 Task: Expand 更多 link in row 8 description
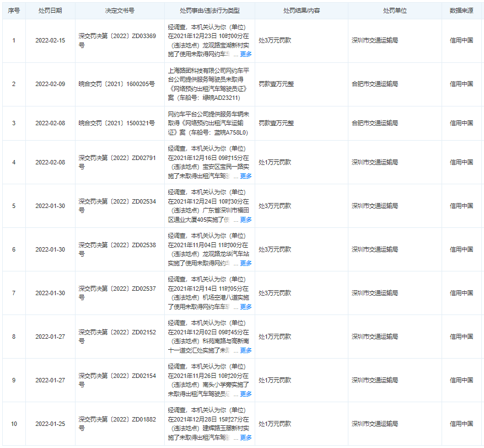pyautogui.click(x=246, y=350)
